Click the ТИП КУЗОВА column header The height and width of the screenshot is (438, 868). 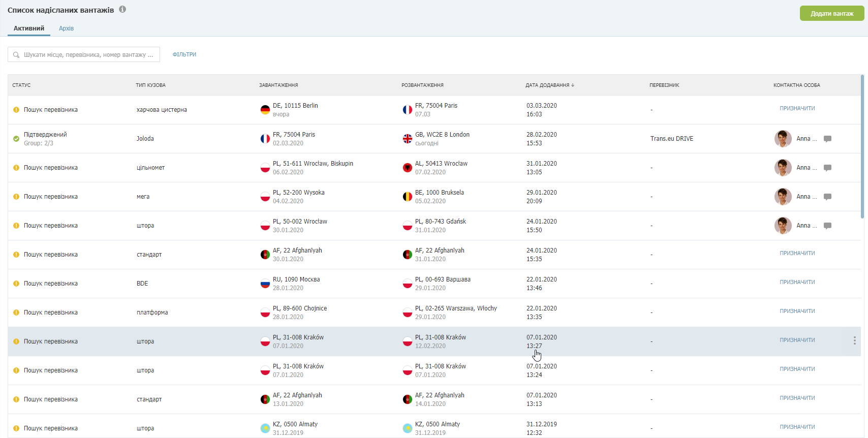tap(150, 85)
